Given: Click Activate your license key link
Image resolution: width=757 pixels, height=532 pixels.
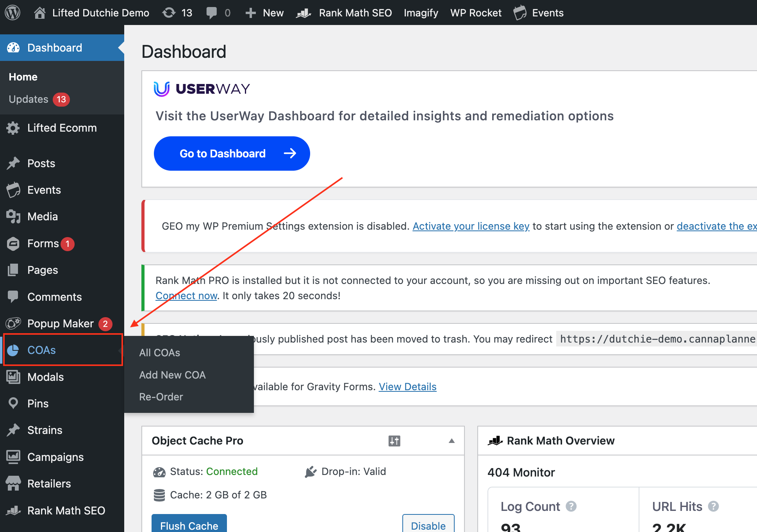Looking at the screenshot, I should (x=471, y=226).
